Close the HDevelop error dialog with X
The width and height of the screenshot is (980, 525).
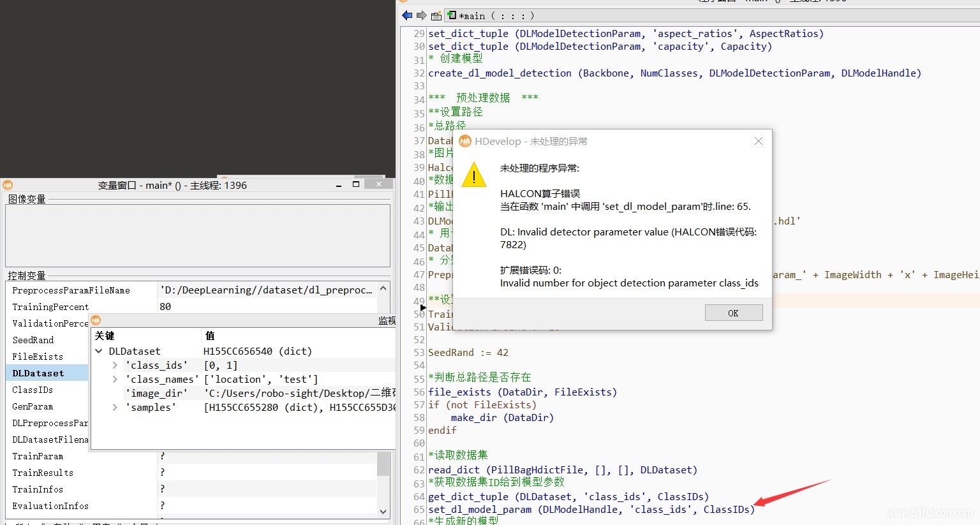point(759,141)
